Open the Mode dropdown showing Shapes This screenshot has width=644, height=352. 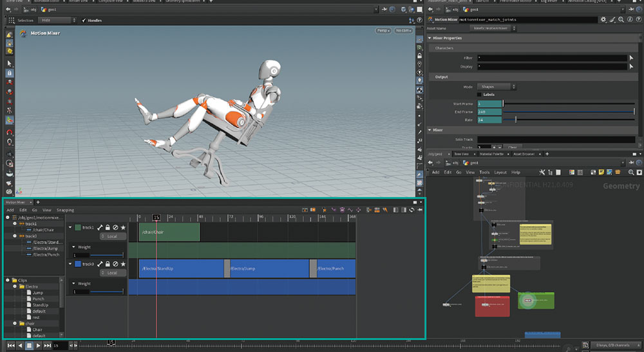[x=495, y=86]
